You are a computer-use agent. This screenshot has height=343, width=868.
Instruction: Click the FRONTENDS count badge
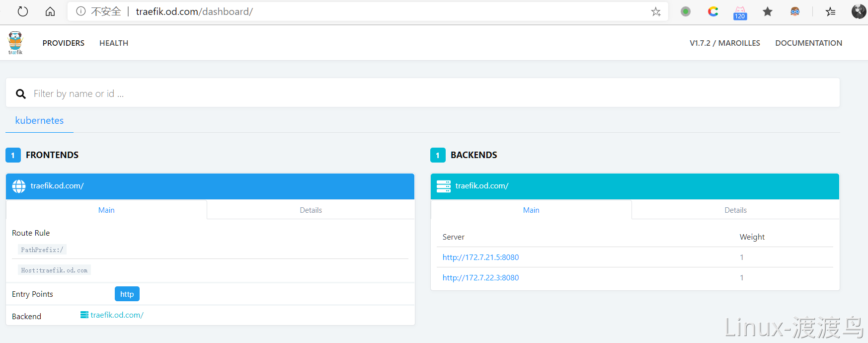13,155
